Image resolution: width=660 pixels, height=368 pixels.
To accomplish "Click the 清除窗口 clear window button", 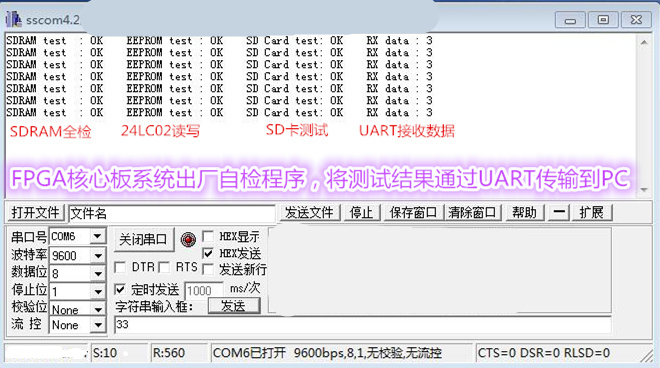I will tap(473, 213).
